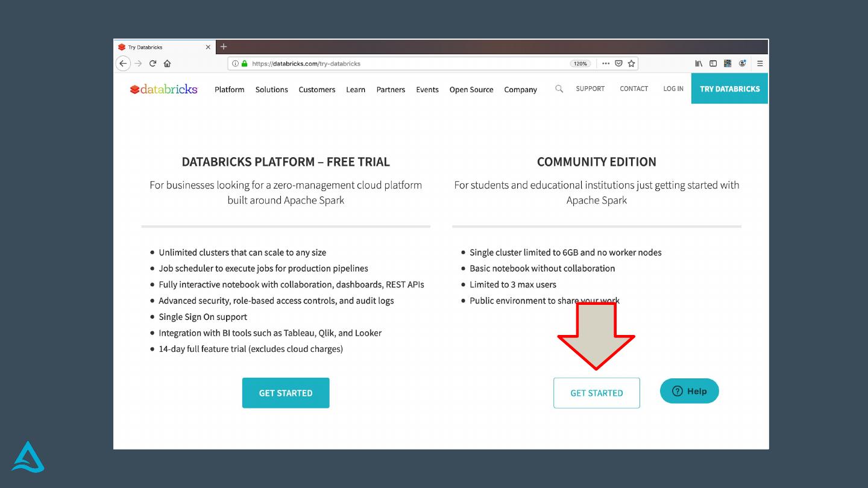The width and height of the screenshot is (868, 488).
Task: Open the Company navigation menu
Action: tap(521, 89)
